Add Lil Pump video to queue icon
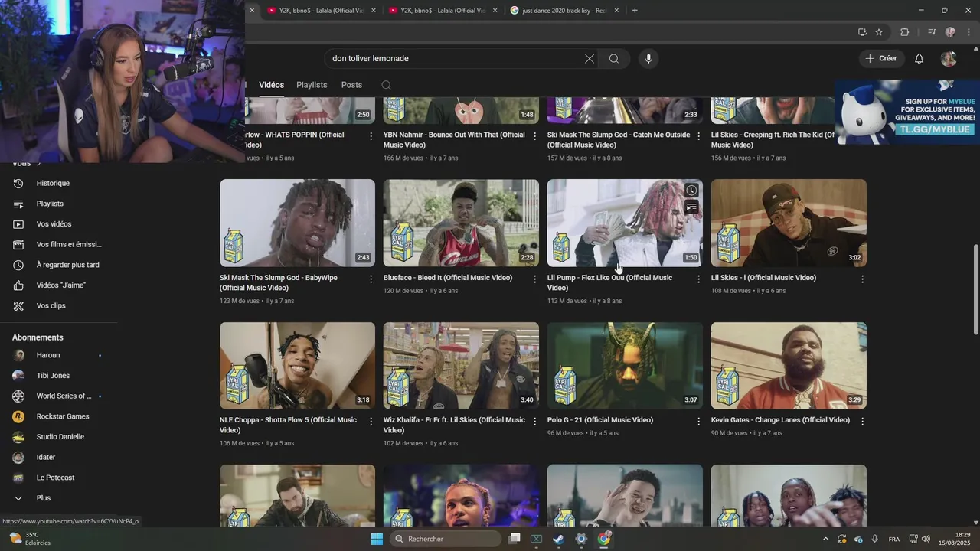The image size is (980, 551). pos(691,207)
